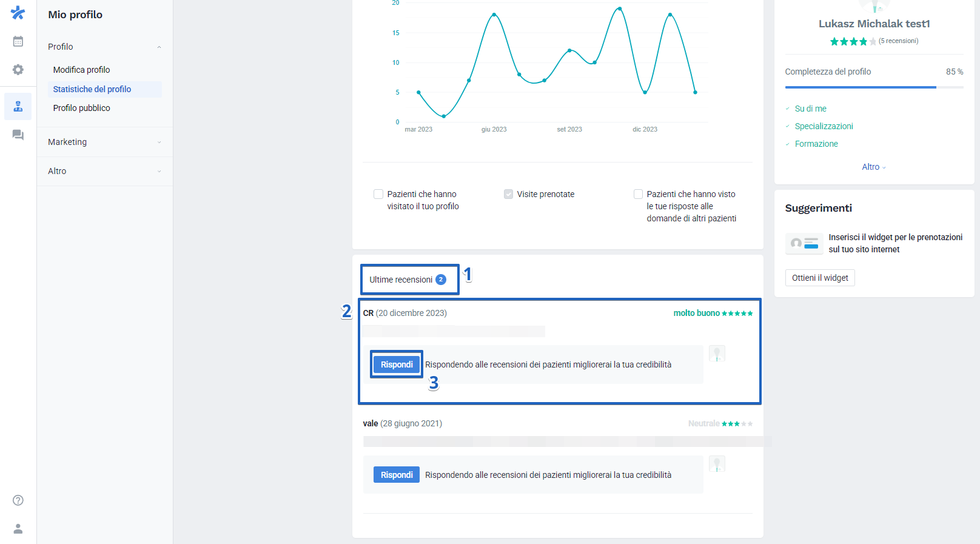The width and height of the screenshot is (980, 544).
Task: Open the messages chat icon
Action: pos(18,135)
